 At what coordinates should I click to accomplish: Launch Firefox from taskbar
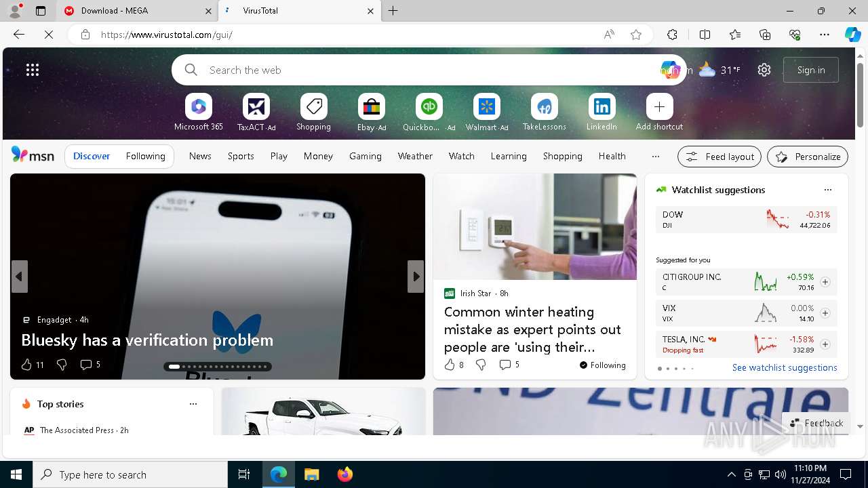click(344, 474)
